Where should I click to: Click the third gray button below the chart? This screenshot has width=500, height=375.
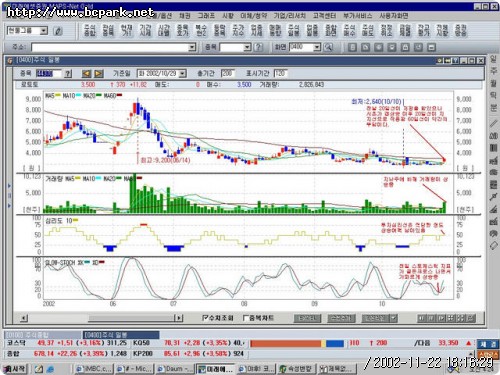point(376,318)
